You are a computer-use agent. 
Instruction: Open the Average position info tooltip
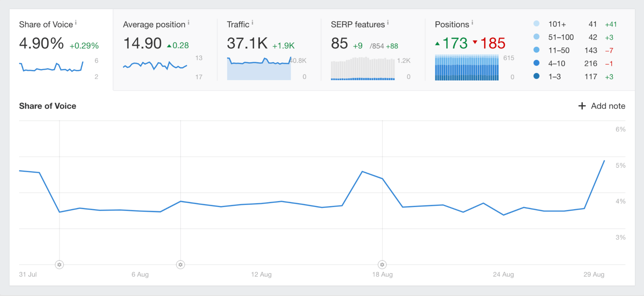pos(189,22)
